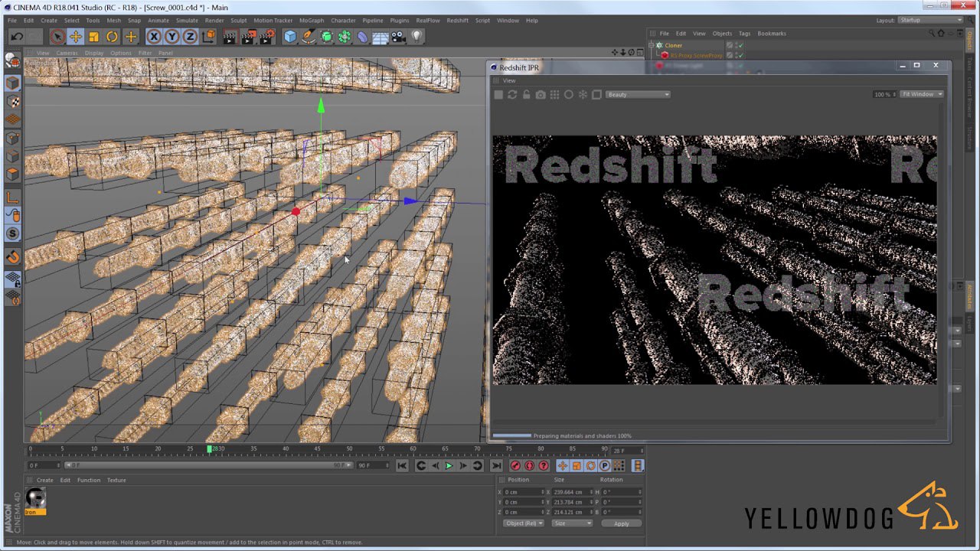980x551 pixels.
Task: Open the Fit Window dropdown
Action: tap(921, 94)
